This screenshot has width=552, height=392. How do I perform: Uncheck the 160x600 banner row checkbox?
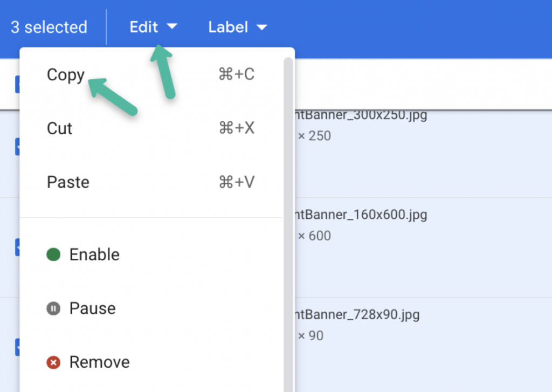[17, 246]
